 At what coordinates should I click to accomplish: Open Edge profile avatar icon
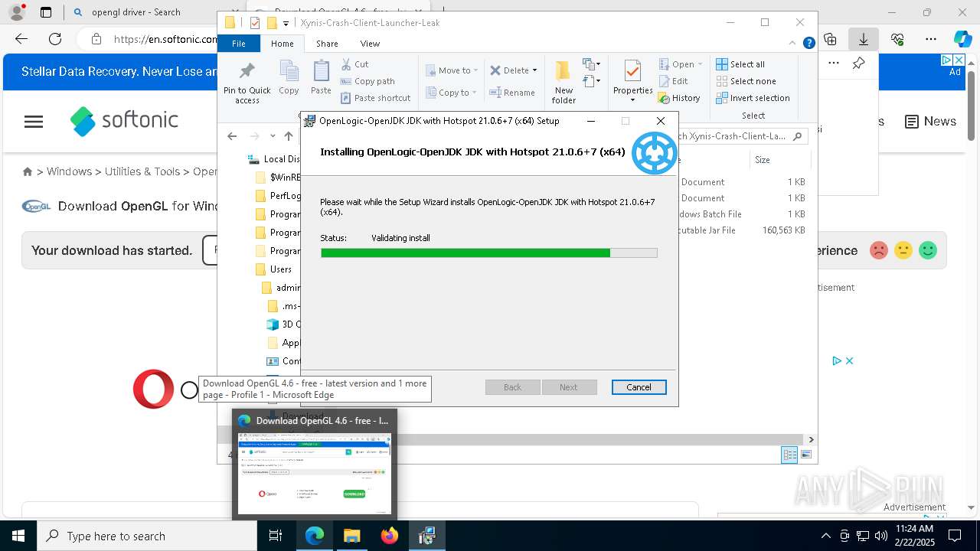[17, 12]
